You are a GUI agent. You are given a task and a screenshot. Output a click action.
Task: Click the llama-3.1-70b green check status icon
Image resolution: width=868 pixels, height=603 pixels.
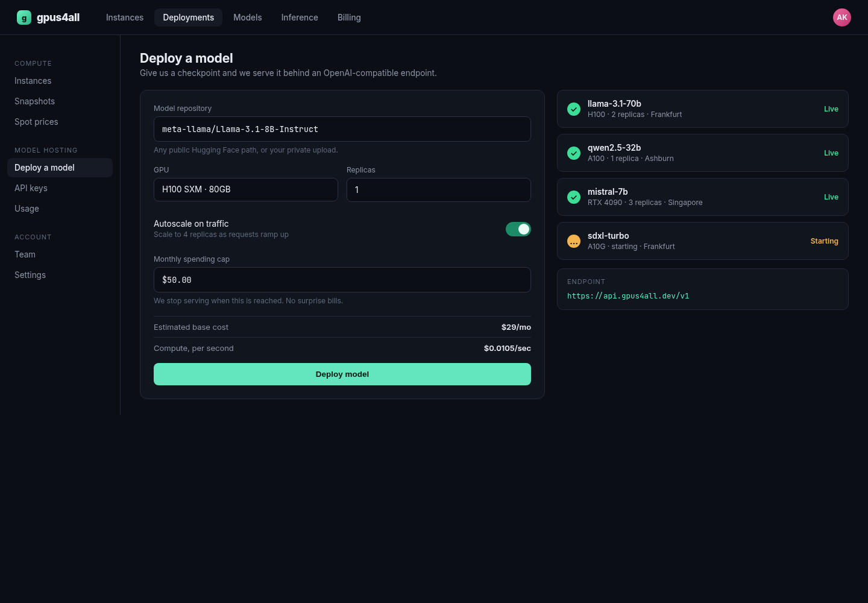574,109
